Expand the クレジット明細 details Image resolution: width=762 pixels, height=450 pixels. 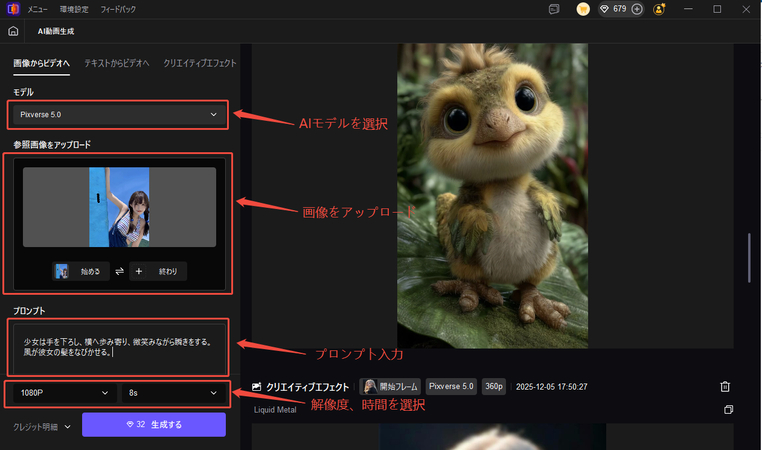coord(42,427)
